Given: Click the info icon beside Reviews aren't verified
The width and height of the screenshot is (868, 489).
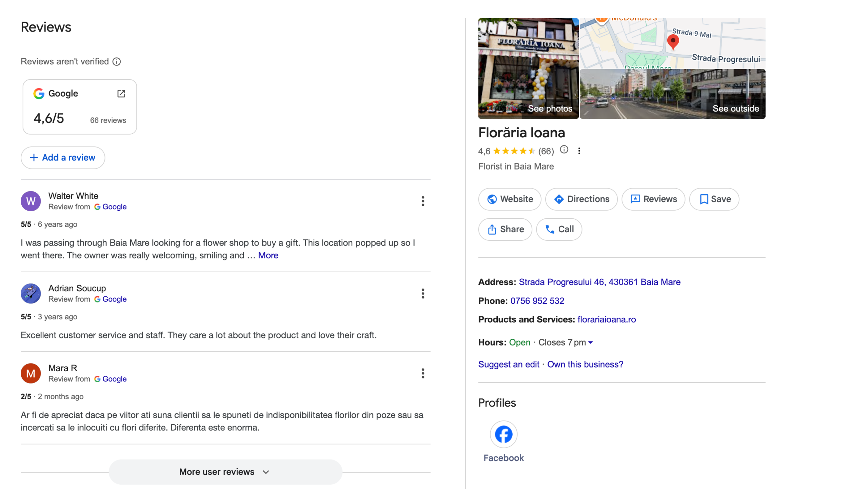Looking at the screenshot, I should click(117, 61).
